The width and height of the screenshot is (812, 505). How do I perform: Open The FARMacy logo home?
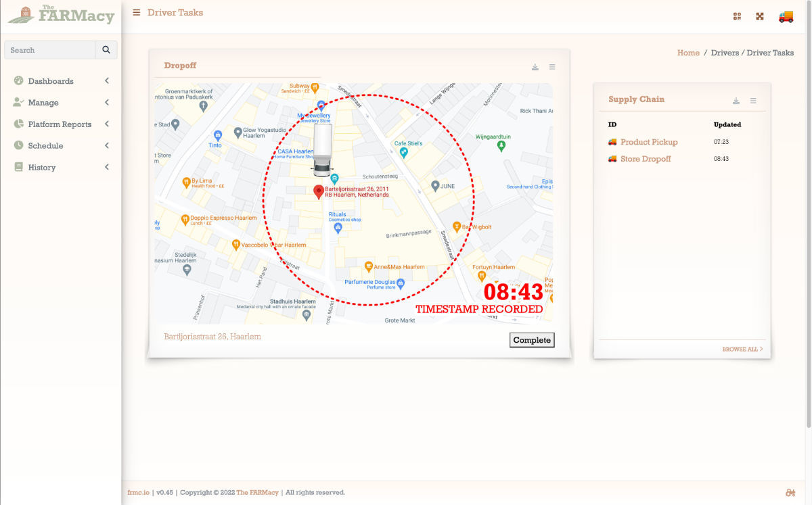pos(61,14)
